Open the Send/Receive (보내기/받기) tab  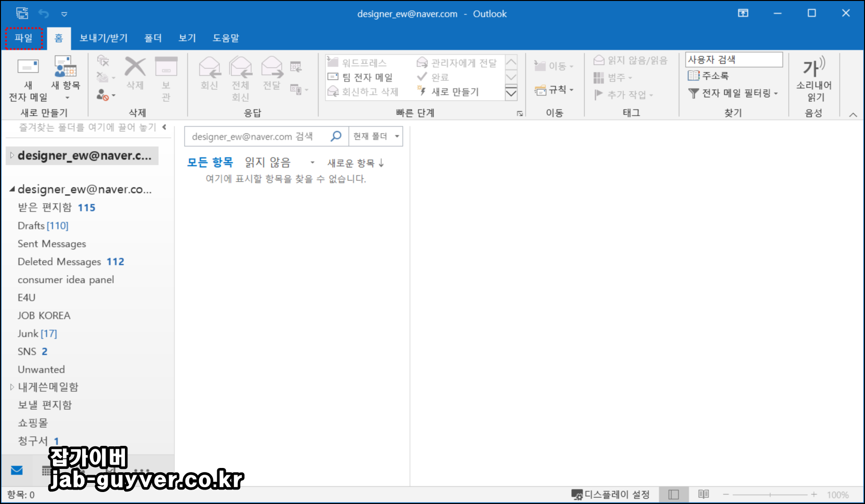104,38
